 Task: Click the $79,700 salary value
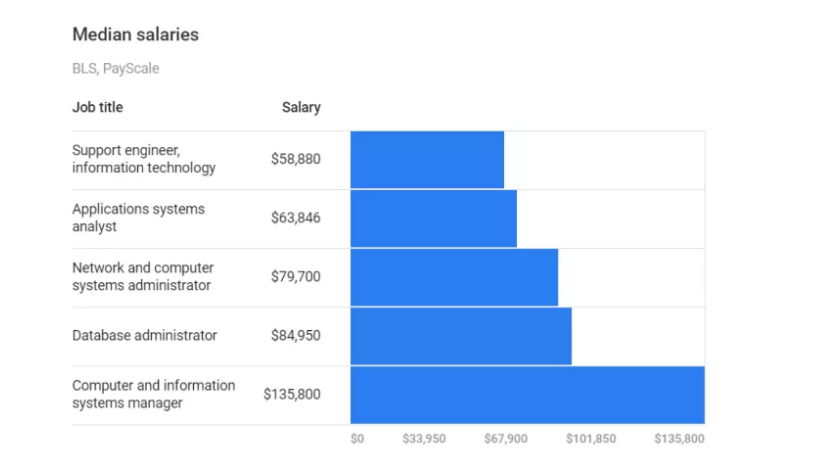click(296, 276)
